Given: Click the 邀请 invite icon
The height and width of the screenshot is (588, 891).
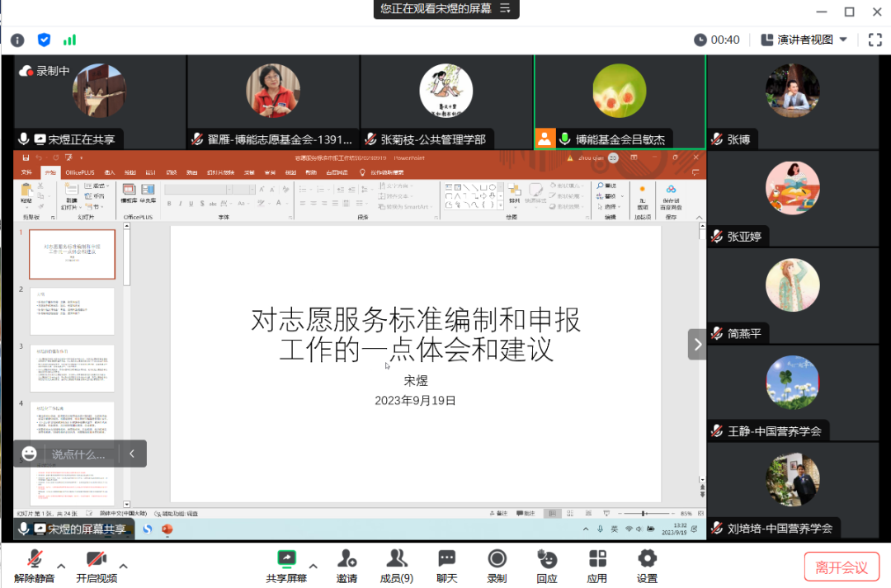Looking at the screenshot, I should tap(346, 559).
